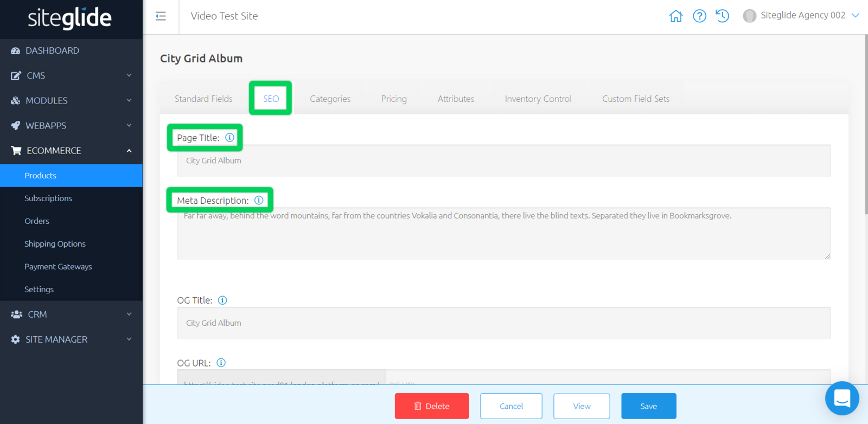Click info icon next to Page Title

(x=230, y=138)
